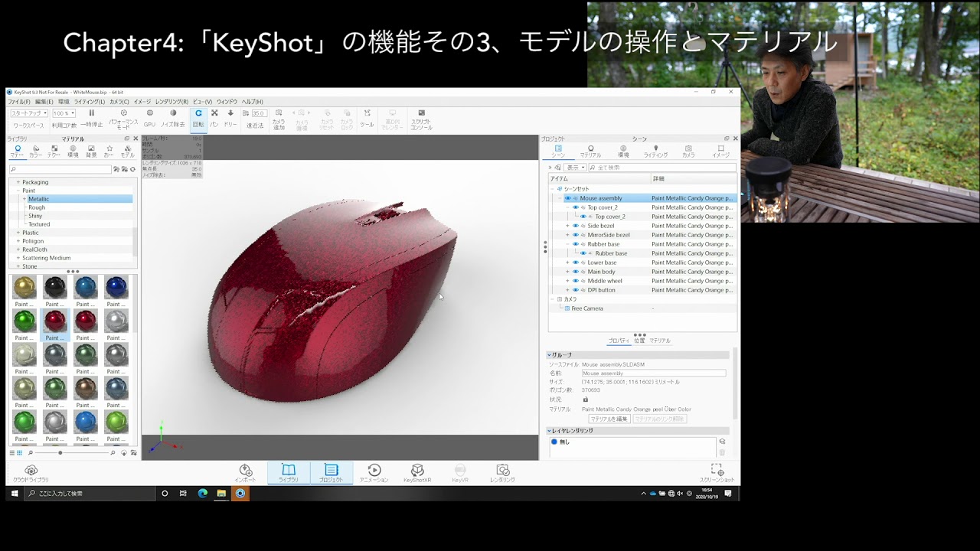Toggle visibility eye of Lower base
The width and height of the screenshot is (980, 551).
[576, 262]
